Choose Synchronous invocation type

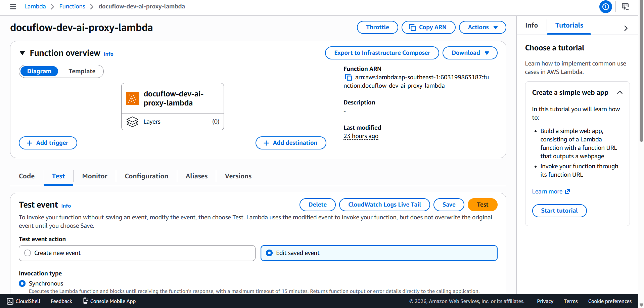22,283
